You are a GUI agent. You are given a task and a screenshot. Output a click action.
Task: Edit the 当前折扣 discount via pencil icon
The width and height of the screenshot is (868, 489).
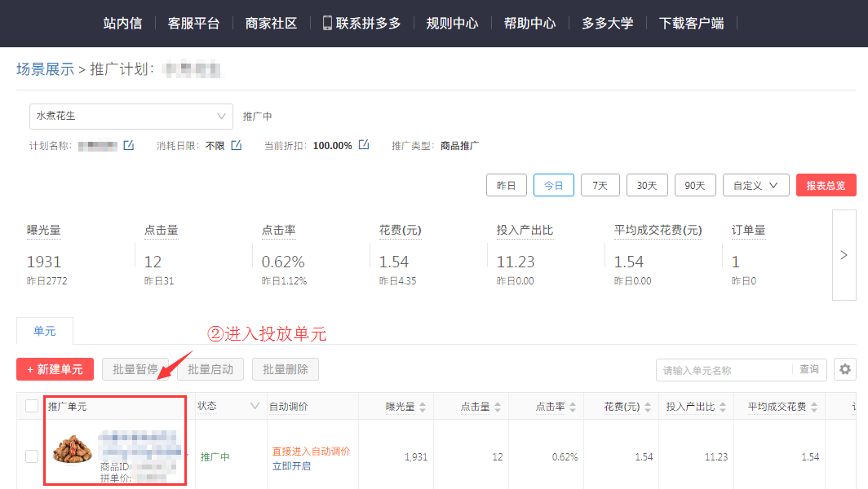coord(364,146)
